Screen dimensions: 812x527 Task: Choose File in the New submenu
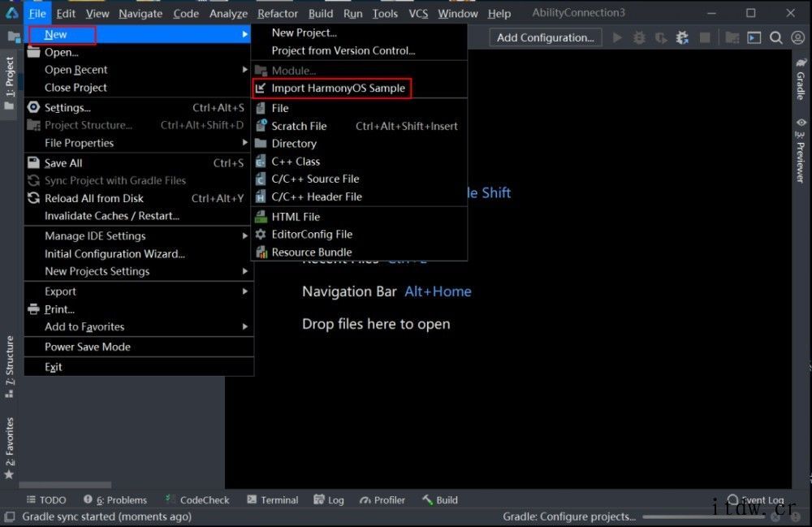(x=360, y=108)
